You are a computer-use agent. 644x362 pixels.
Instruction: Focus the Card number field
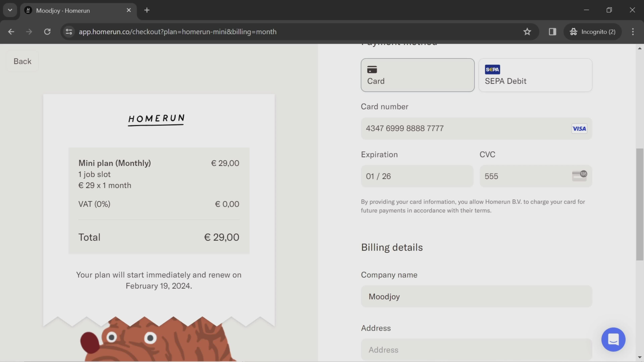(476, 128)
